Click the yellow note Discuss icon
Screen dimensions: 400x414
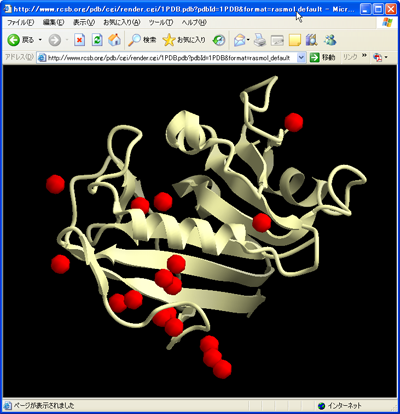295,40
